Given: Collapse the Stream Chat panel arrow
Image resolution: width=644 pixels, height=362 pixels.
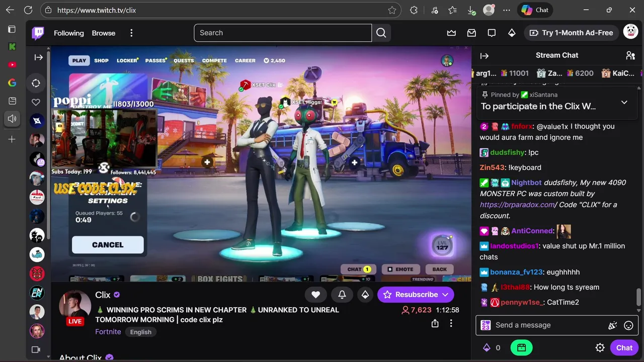Looking at the screenshot, I should point(485,55).
